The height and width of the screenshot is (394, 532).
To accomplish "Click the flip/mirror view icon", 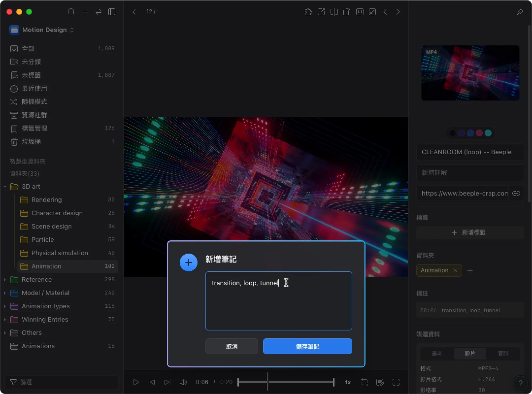I will [x=334, y=12].
